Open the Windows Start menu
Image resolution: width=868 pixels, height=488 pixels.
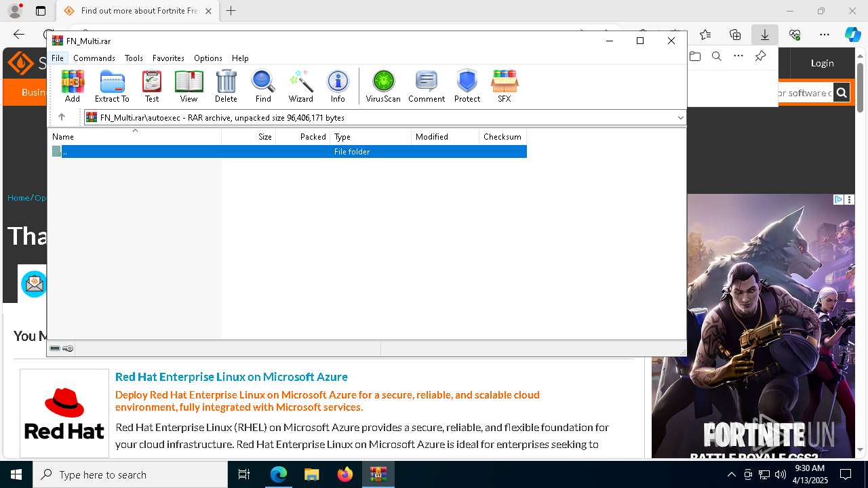coord(16,474)
